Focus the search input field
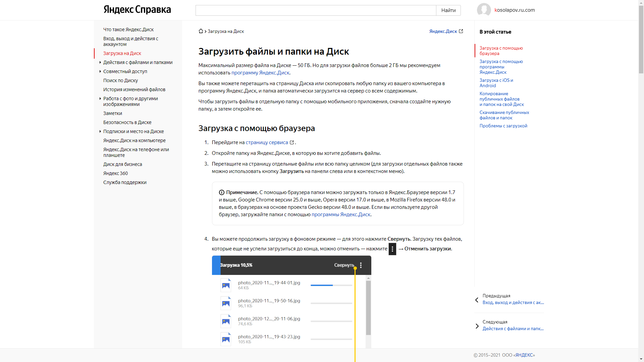 coord(316,10)
